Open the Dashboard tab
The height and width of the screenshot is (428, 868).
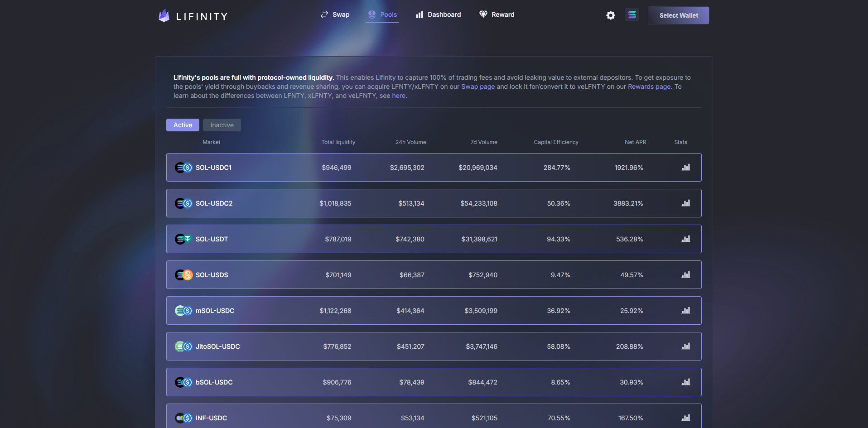[x=438, y=15]
